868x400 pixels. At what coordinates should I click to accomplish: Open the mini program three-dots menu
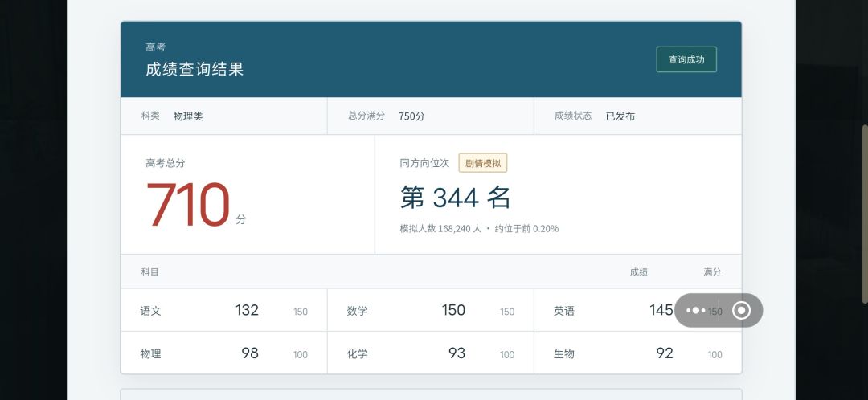(x=696, y=310)
